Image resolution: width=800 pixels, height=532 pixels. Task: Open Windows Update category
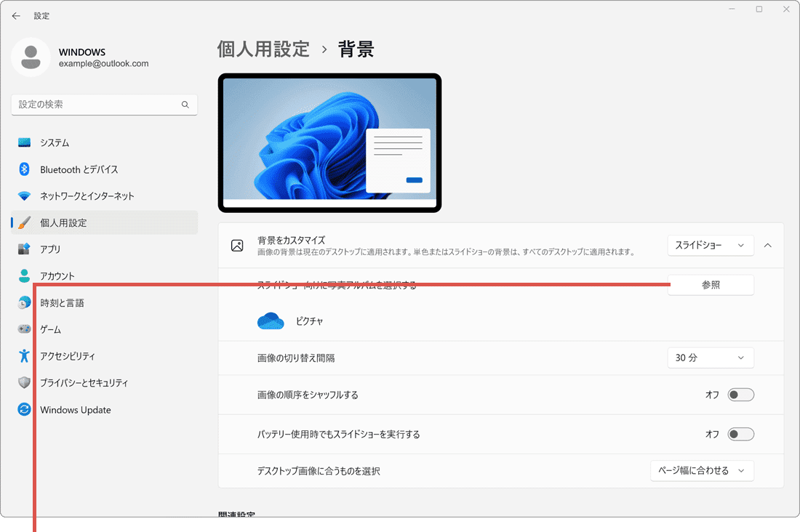104,409
